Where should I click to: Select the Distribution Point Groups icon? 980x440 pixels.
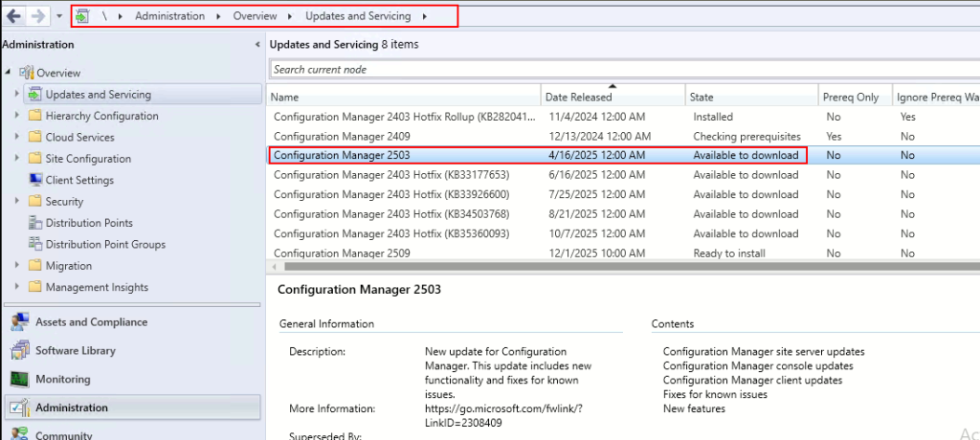[35, 244]
